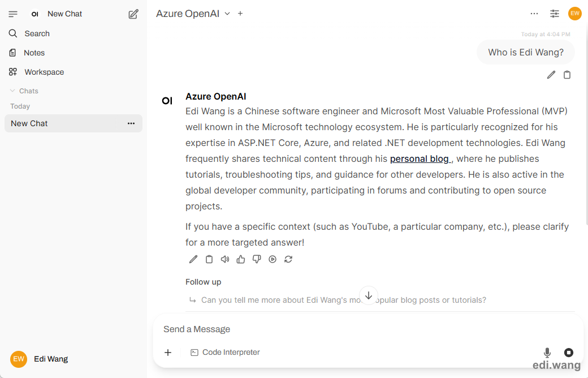Image resolution: width=588 pixels, height=378 pixels.
Task: Open the options menu for the New Chat conversation
Action: 131,123
